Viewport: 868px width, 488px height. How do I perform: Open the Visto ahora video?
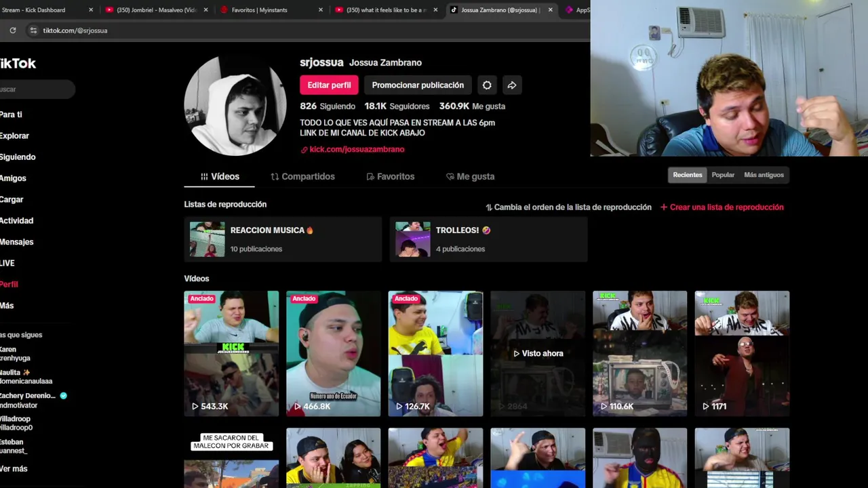click(x=538, y=353)
